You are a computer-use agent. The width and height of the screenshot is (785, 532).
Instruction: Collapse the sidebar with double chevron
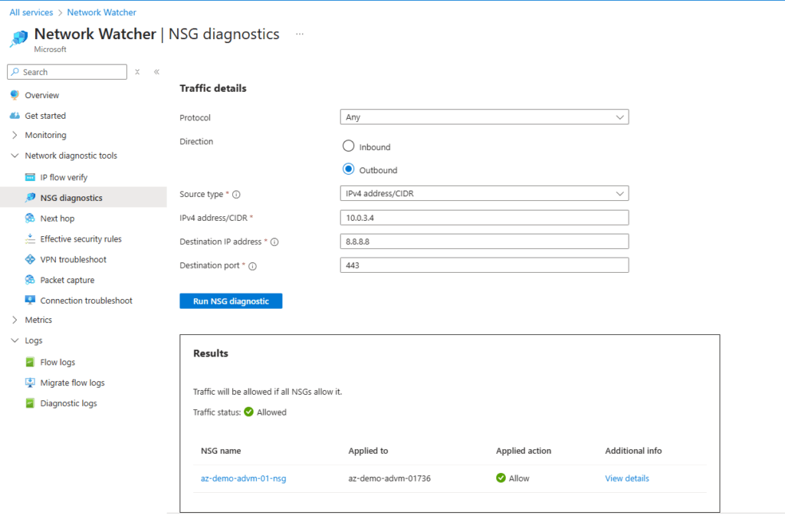pyautogui.click(x=156, y=72)
